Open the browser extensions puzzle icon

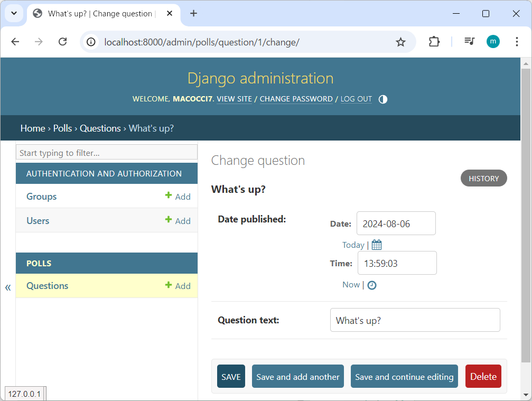pyautogui.click(x=434, y=42)
